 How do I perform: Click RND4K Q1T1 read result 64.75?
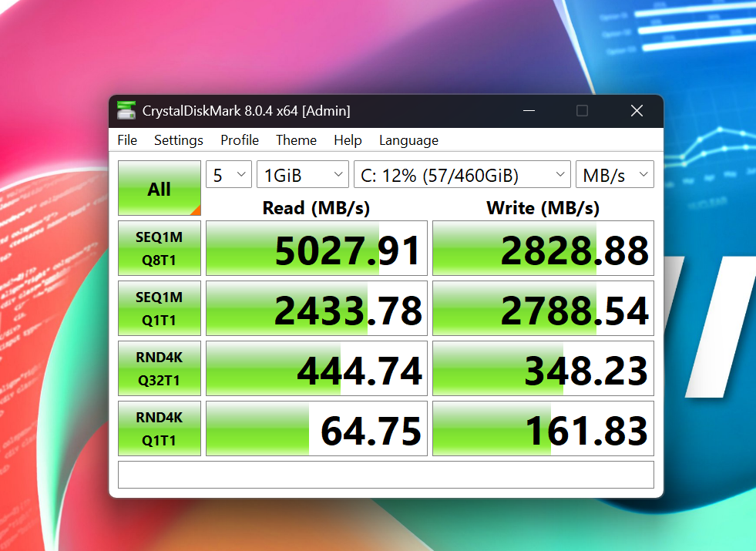click(317, 428)
